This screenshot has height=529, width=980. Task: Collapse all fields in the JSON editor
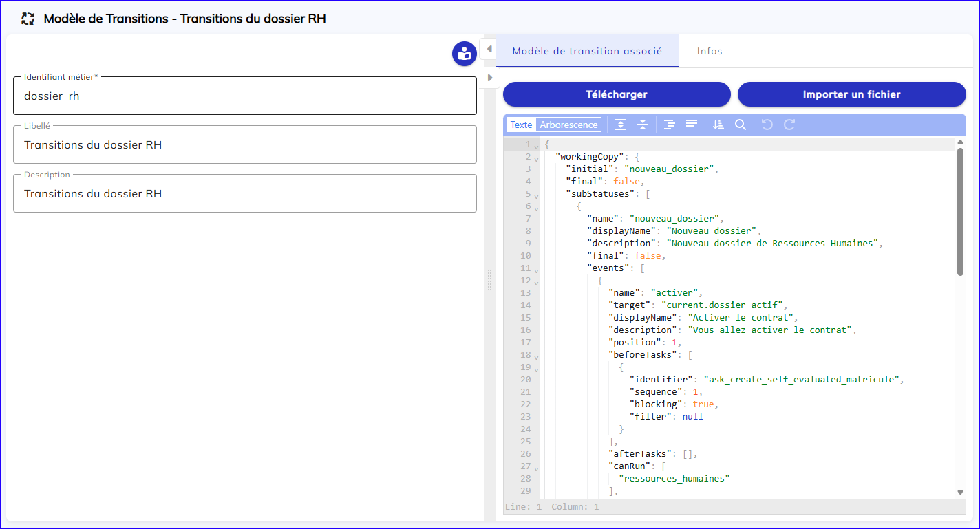click(x=643, y=125)
